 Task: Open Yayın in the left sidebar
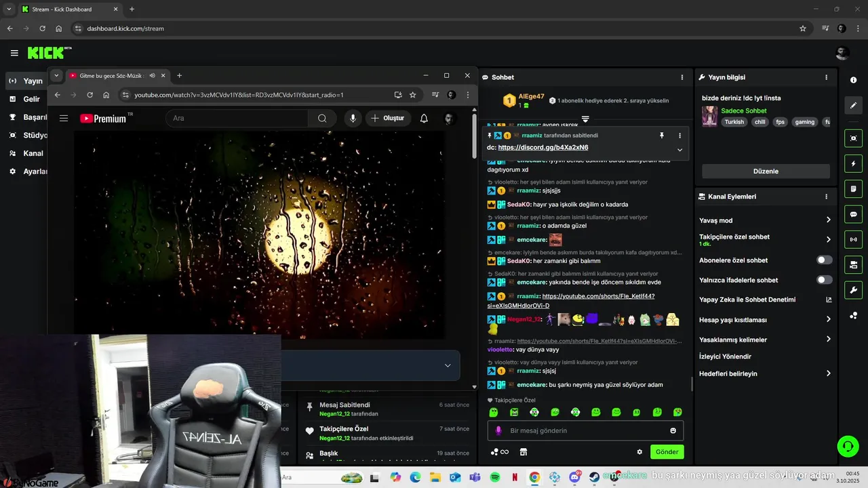pos(26,81)
